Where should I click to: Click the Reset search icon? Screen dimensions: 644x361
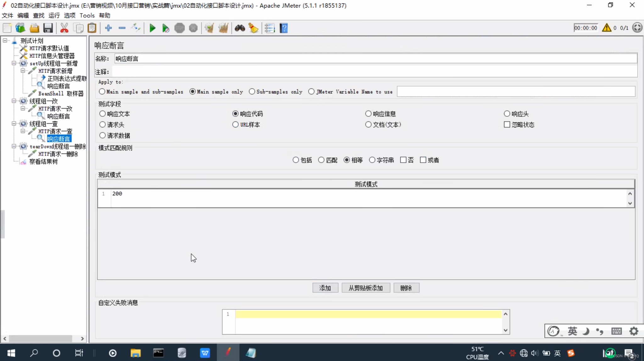[253, 28]
